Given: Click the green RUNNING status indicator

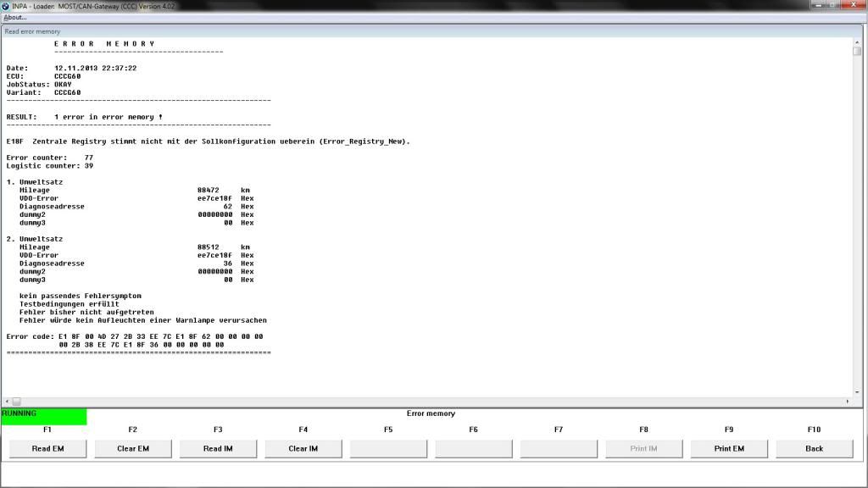Looking at the screenshot, I should pos(42,416).
